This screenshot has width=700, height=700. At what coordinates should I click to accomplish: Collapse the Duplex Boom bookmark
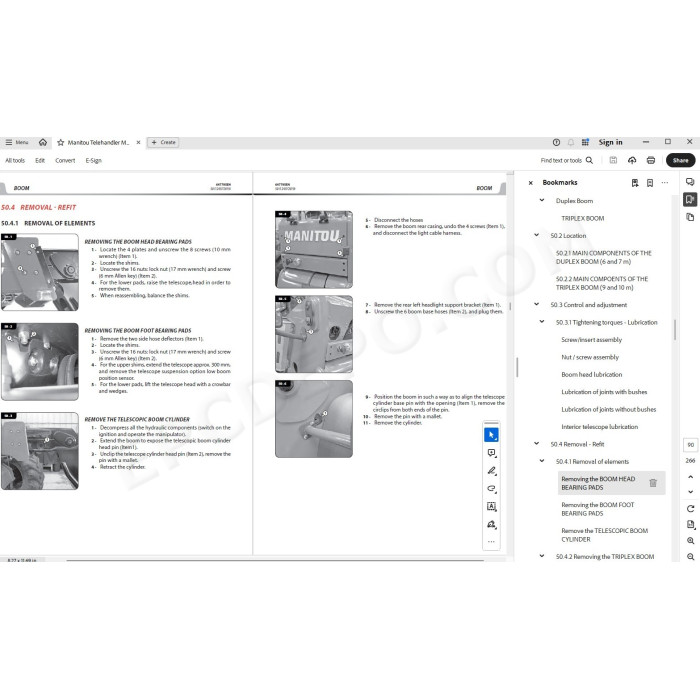point(542,200)
